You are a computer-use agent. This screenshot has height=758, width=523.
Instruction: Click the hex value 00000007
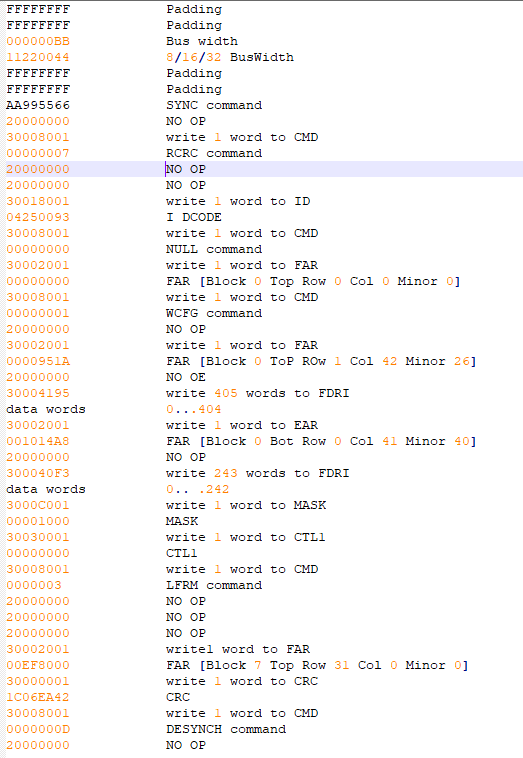(x=38, y=153)
